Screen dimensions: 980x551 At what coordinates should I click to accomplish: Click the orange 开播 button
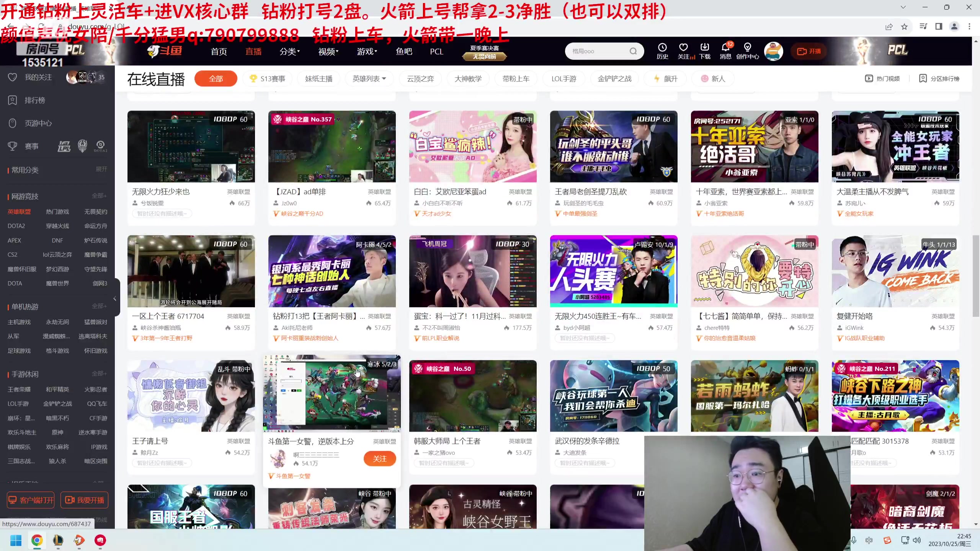(x=808, y=51)
